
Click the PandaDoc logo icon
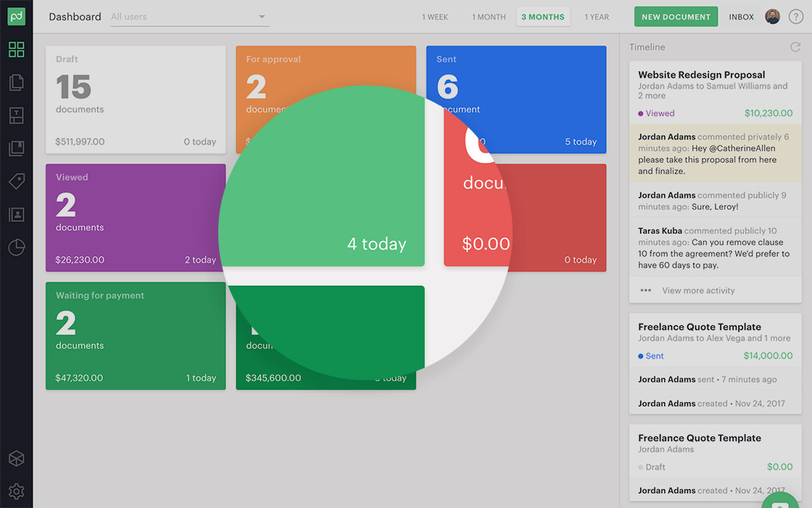point(16,17)
